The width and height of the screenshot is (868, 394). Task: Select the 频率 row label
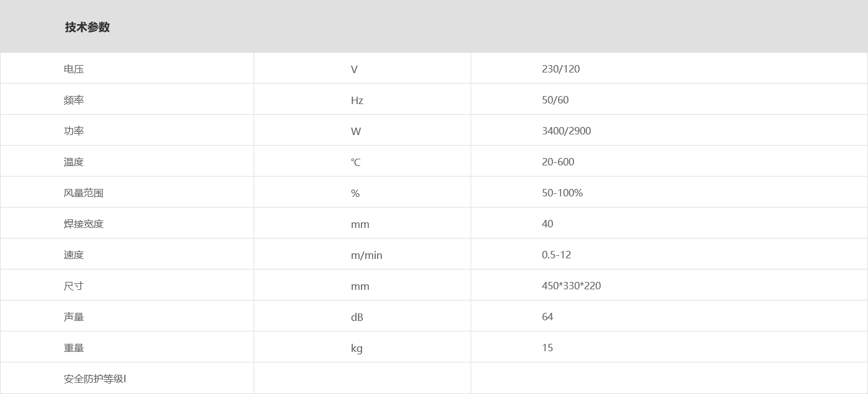pyautogui.click(x=74, y=100)
